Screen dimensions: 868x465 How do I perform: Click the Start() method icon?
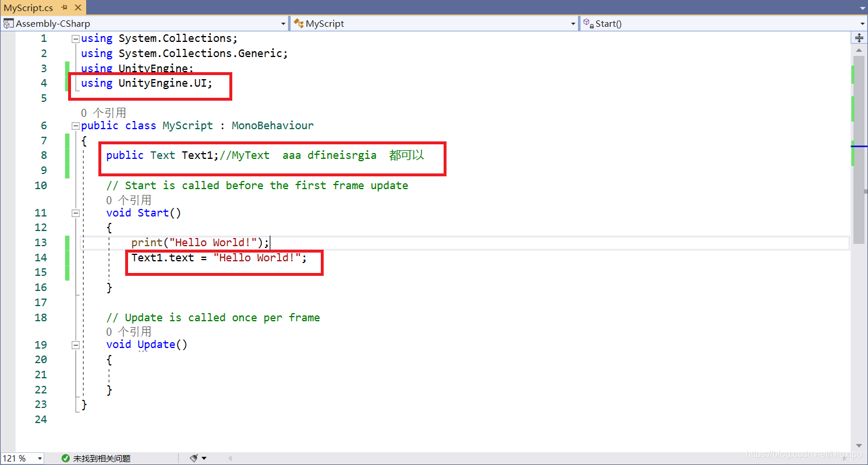pos(589,23)
